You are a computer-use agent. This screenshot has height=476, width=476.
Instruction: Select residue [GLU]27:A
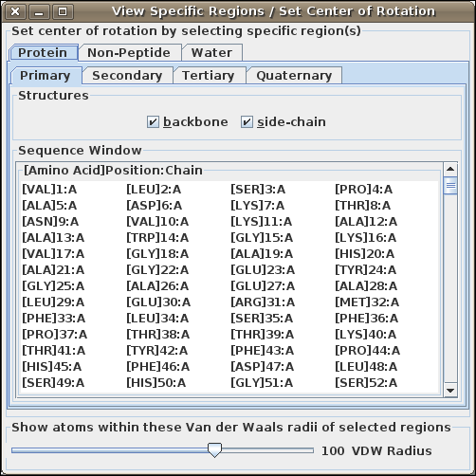click(x=263, y=286)
